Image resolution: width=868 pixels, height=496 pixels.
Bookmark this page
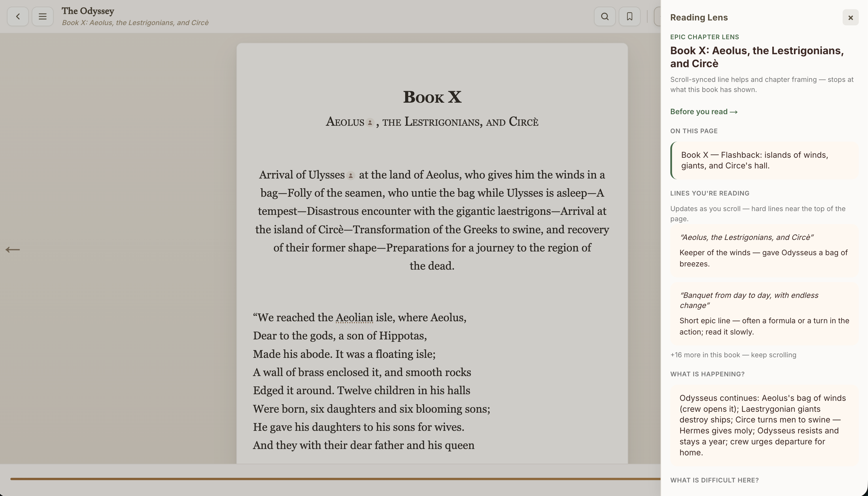[629, 16]
